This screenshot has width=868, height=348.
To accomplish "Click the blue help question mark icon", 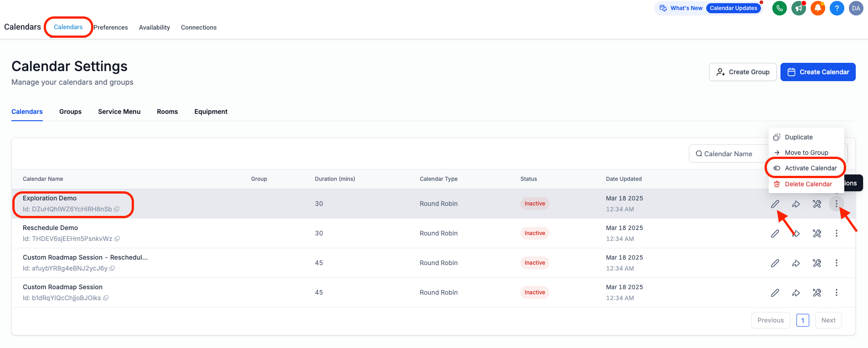I will tap(837, 8).
